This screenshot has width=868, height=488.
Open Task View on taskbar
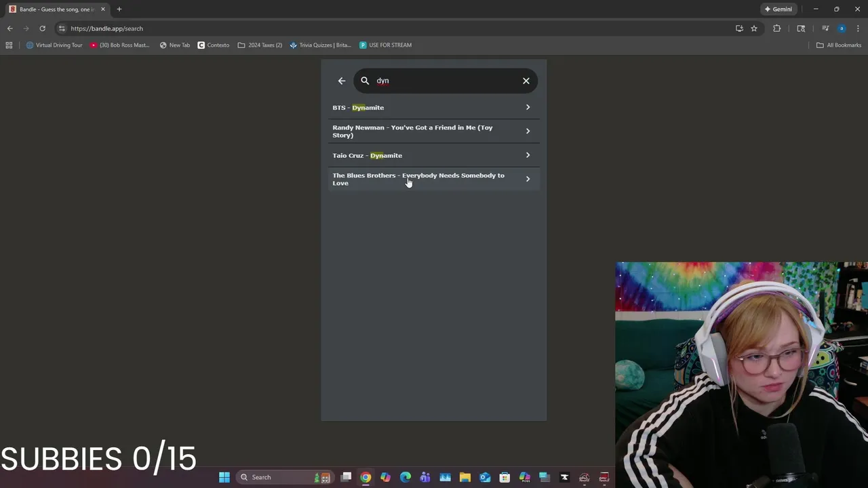[346, 477]
